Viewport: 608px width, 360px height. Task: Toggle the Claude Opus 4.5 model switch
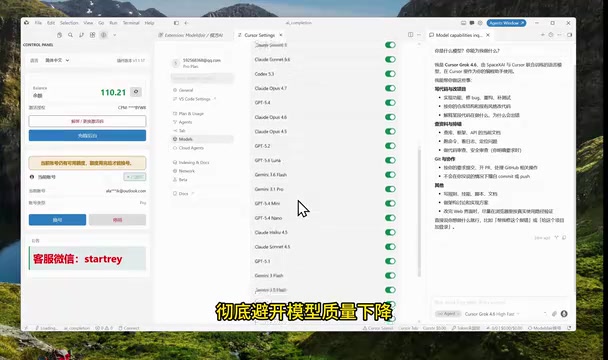click(x=390, y=131)
